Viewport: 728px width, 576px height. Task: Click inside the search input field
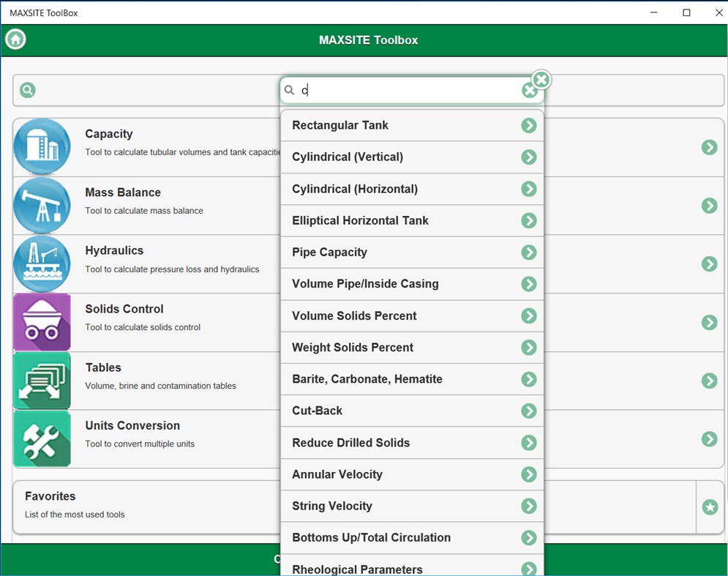pyautogui.click(x=402, y=89)
